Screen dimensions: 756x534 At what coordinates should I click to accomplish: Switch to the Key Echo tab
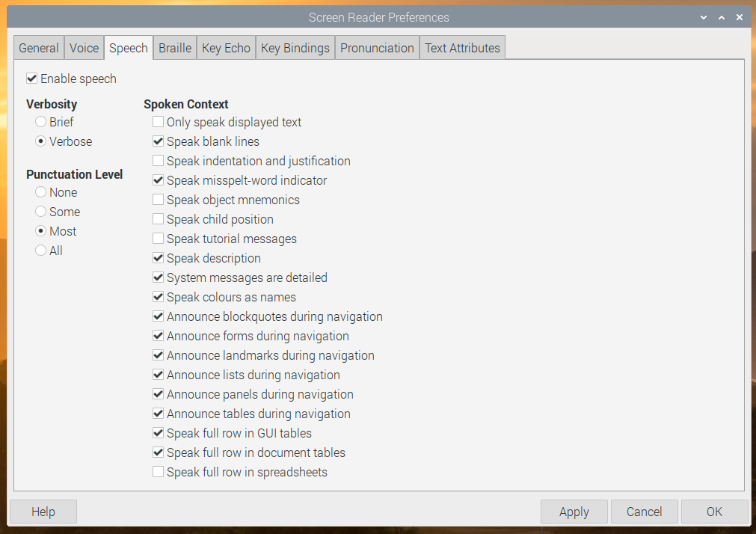(226, 47)
